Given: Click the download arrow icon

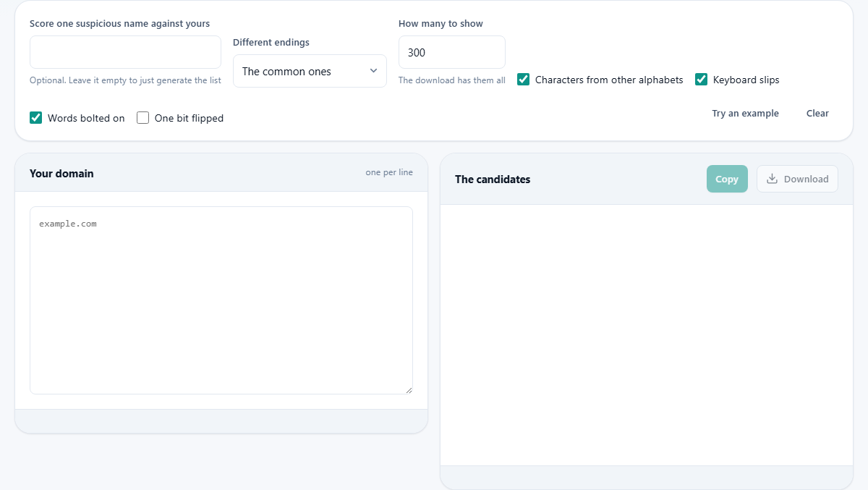Looking at the screenshot, I should [772, 179].
